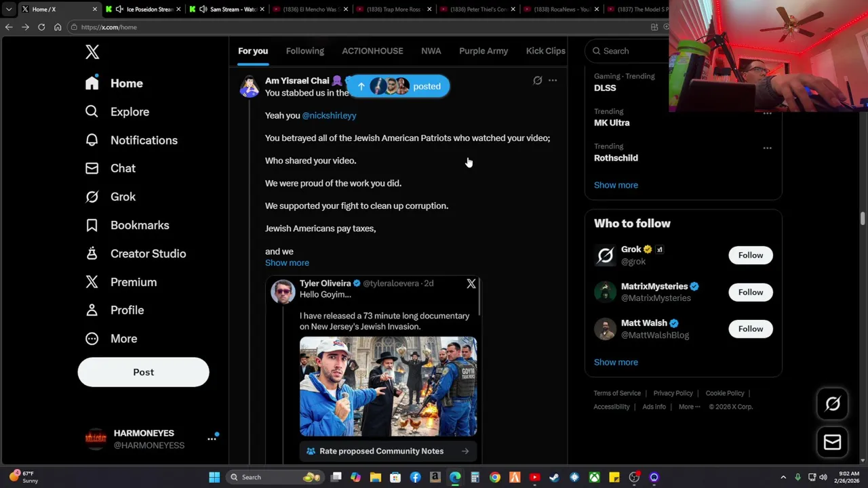Open Profile in the sidebar
The height and width of the screenshot is (488, 868).
coord(114,310)
